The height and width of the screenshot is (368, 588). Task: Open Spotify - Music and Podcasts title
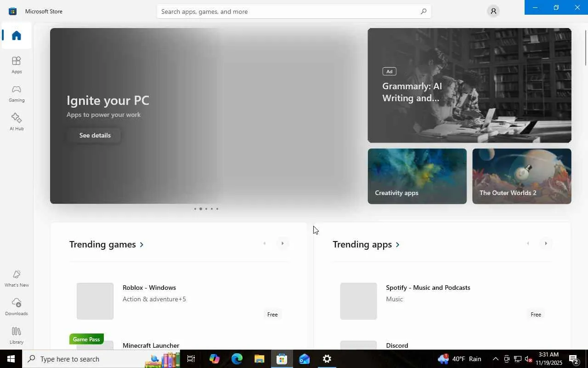(x=428, y=287)
